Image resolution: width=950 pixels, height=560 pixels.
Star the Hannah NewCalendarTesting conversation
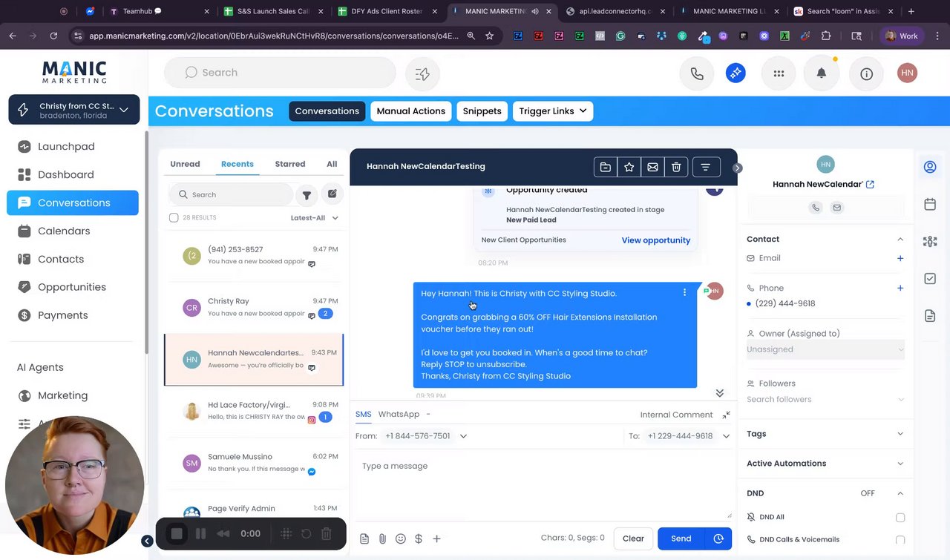pyautogui.click(x=629, y=167)
